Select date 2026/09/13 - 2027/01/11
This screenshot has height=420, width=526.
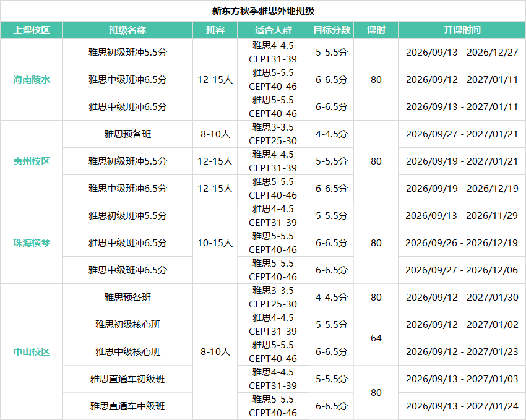[x=462, y=106]
